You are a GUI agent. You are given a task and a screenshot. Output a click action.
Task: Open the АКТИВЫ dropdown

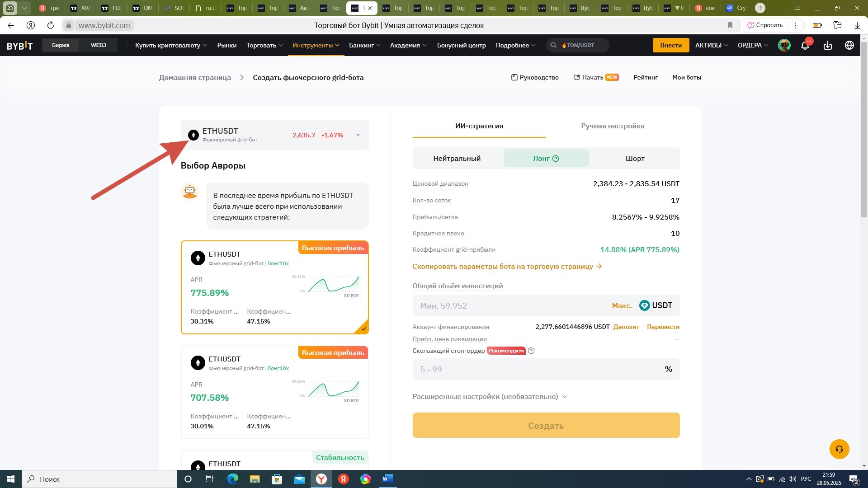tap(712, 45)
